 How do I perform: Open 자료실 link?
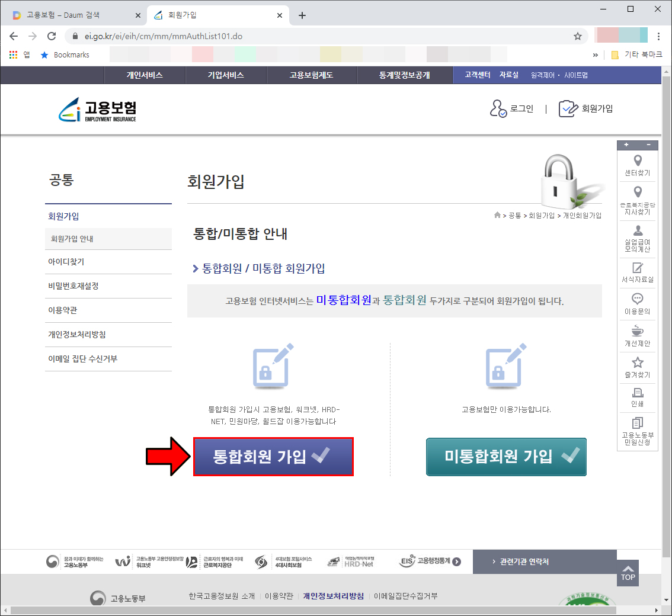pos(508,75)
